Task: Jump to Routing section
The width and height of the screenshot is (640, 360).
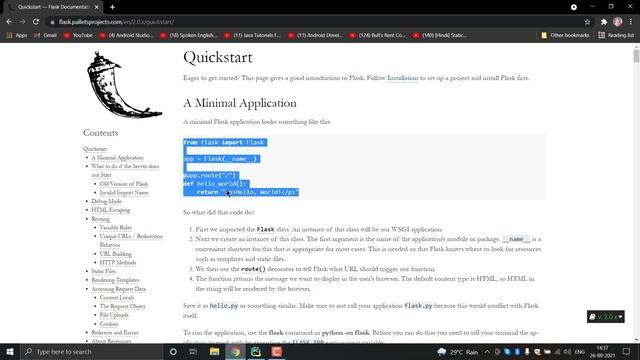Action: pyautogui.click(x=100, y=219)
